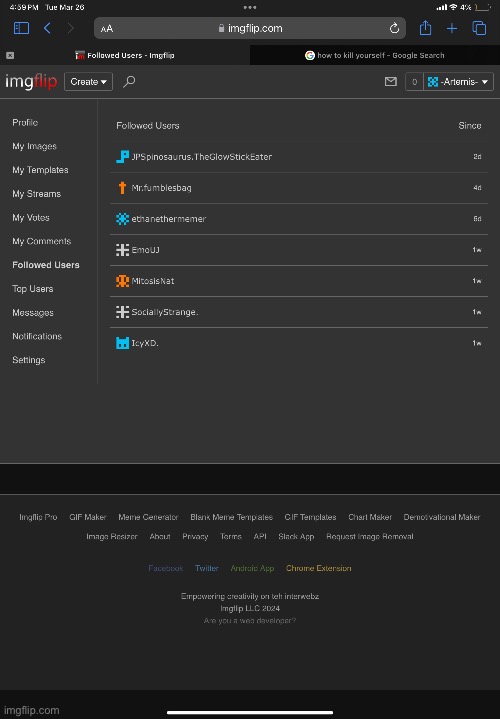
Task: Open the Safari sidebar panel icon
Action: click(21, 28)
